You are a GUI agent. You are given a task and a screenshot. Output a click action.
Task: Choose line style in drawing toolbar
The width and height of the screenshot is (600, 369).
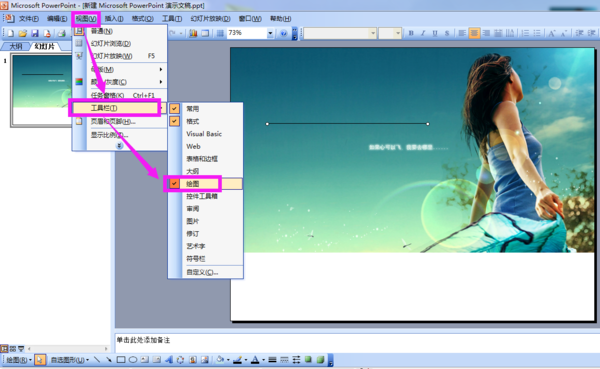pos(272,359)
